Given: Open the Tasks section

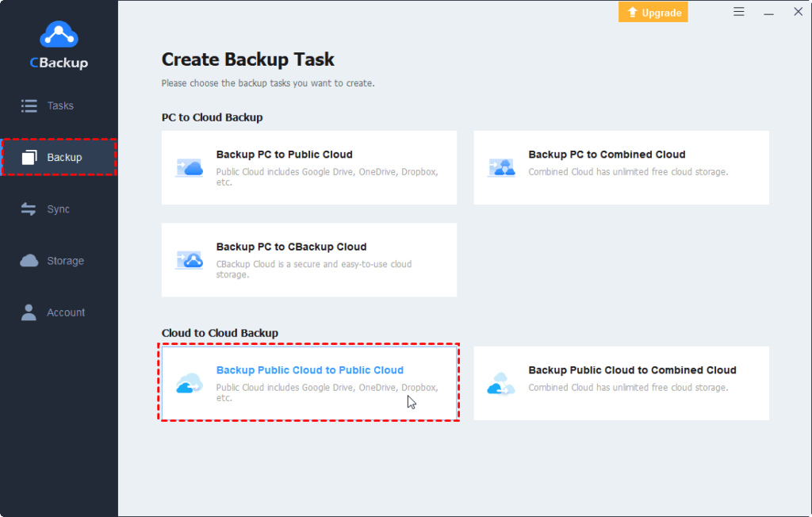Looking at the screenshot, I should 59,105.
